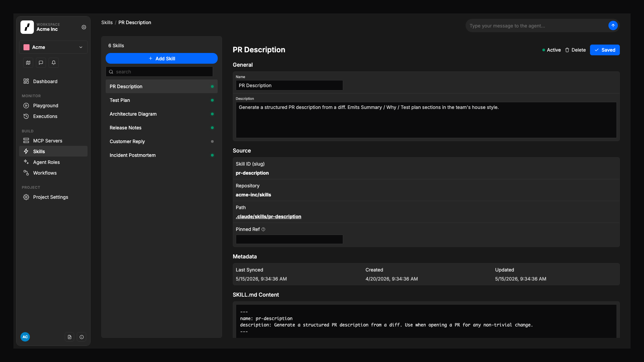This screenshot has width=644, height=362.
Task: Click the Description text area
Action: (426, 120)
